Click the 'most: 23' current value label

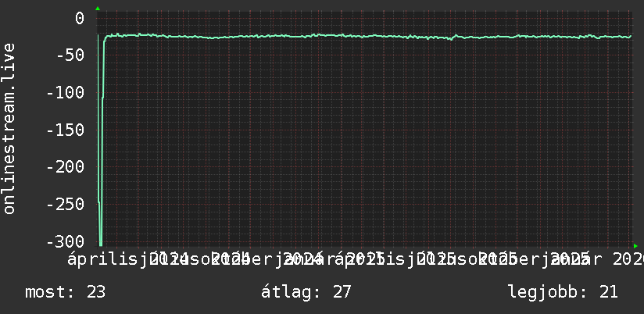tap(66, 292)
